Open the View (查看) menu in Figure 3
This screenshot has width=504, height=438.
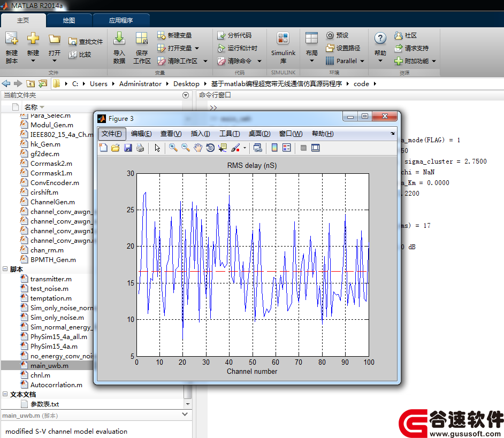pos(171,134)
